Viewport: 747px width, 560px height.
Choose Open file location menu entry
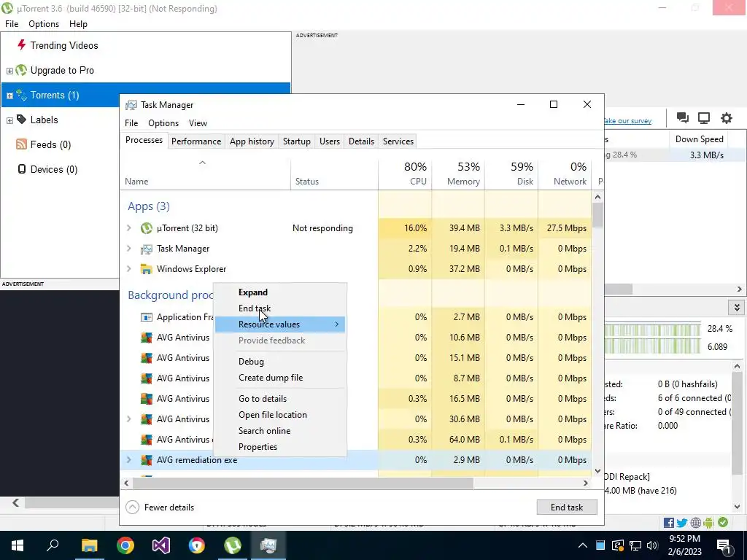(280, 415)
